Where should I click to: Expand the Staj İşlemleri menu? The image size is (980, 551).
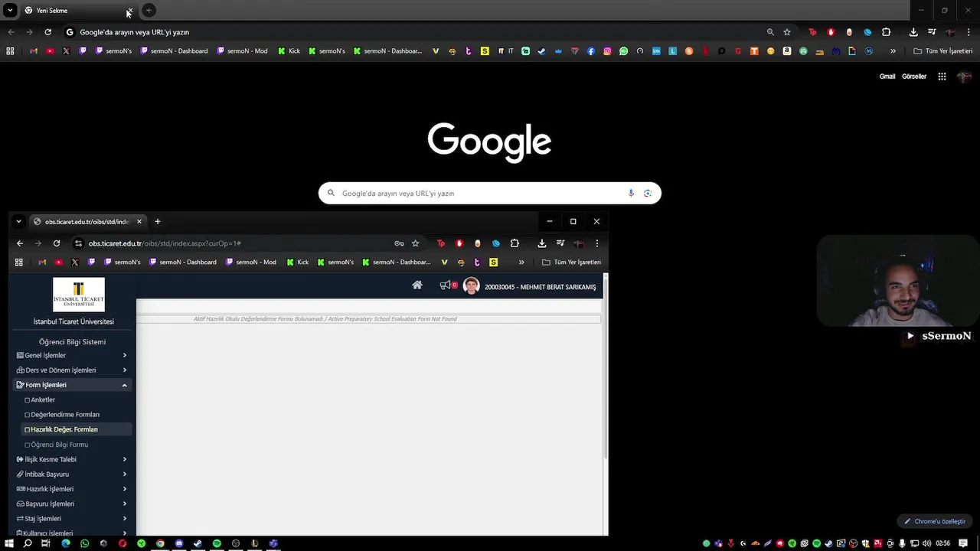coord(72,519)
